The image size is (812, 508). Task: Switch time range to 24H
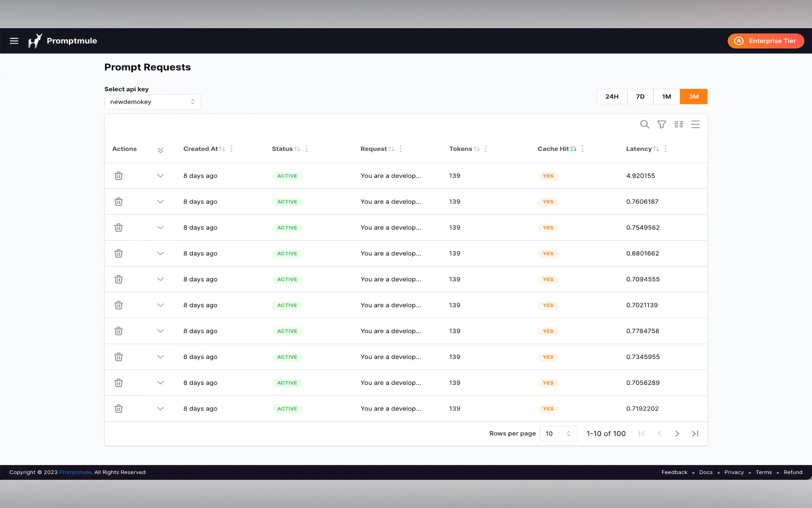(x=612, y=96)
